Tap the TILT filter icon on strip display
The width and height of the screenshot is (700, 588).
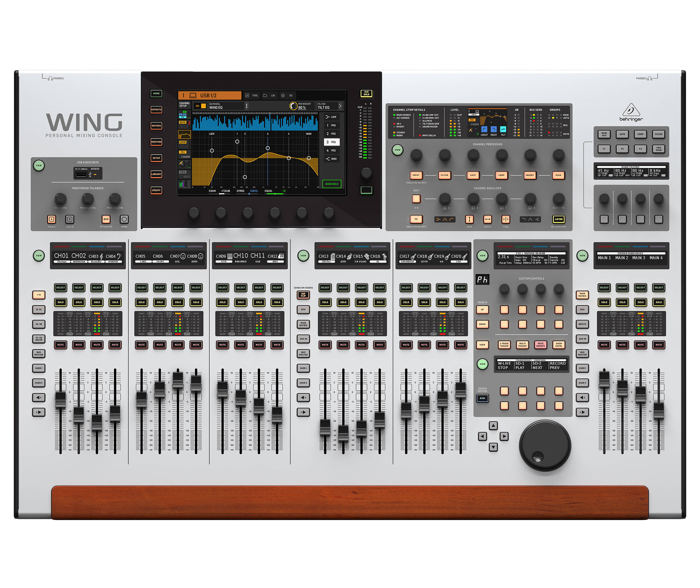tap(503, 129)
